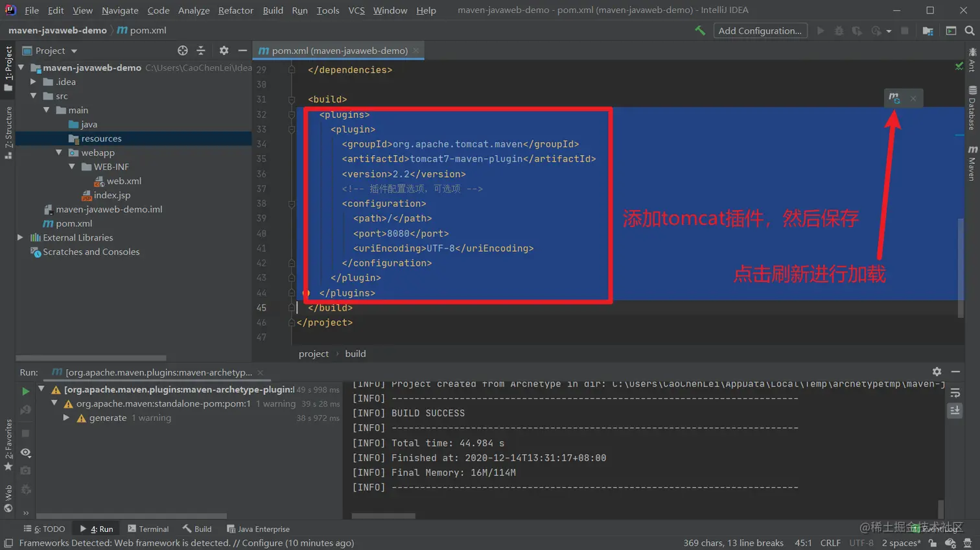Open the Java Enterprise tab

258,529
